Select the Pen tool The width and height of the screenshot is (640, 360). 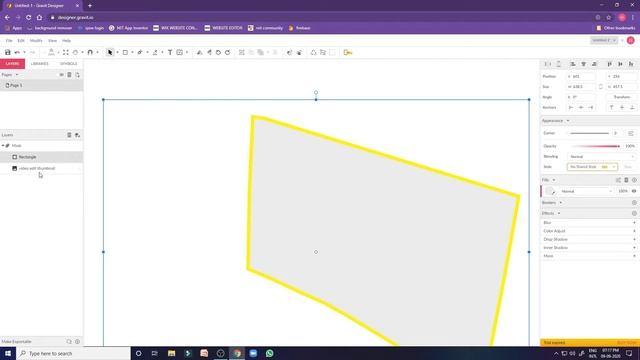click(x=140, y=52)
